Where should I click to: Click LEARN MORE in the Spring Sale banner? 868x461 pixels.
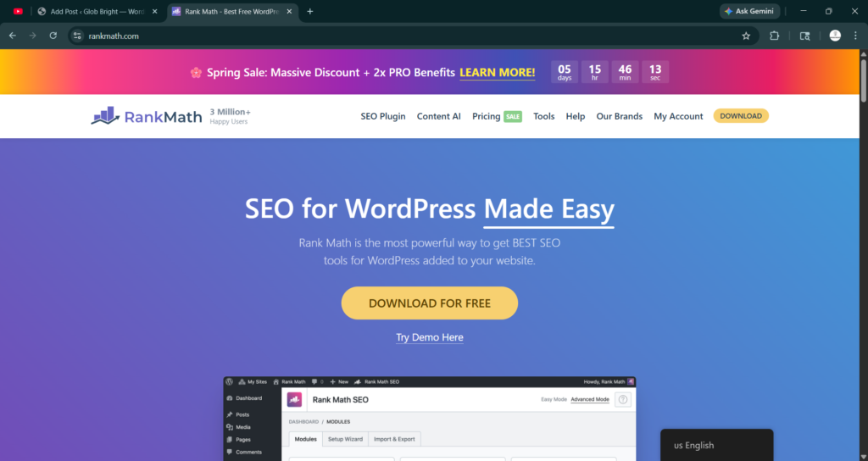click(498, 73)
